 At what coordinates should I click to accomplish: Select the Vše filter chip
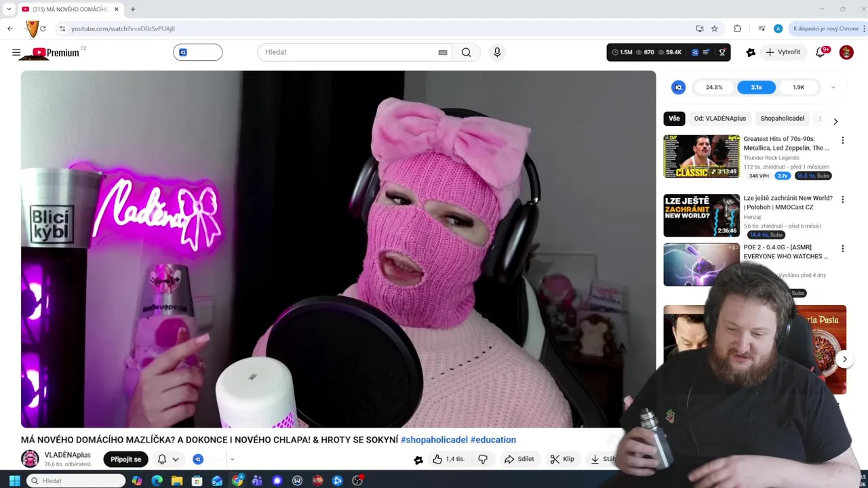pos(674,118)
